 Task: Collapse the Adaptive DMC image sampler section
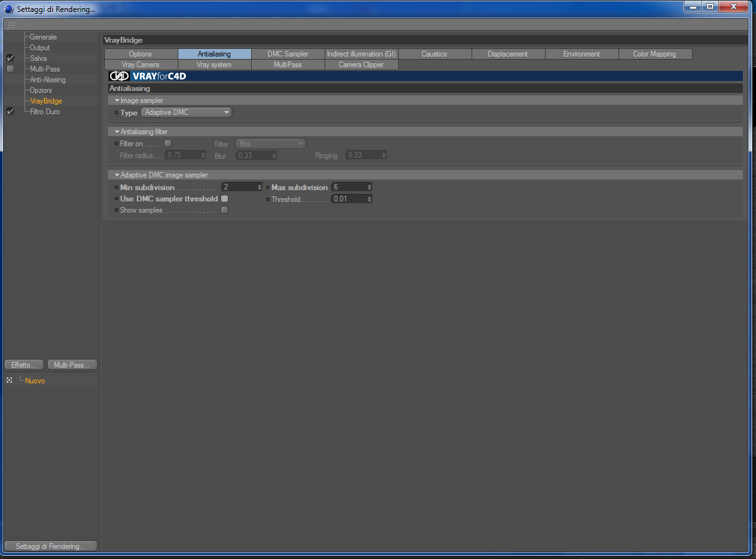117,175
